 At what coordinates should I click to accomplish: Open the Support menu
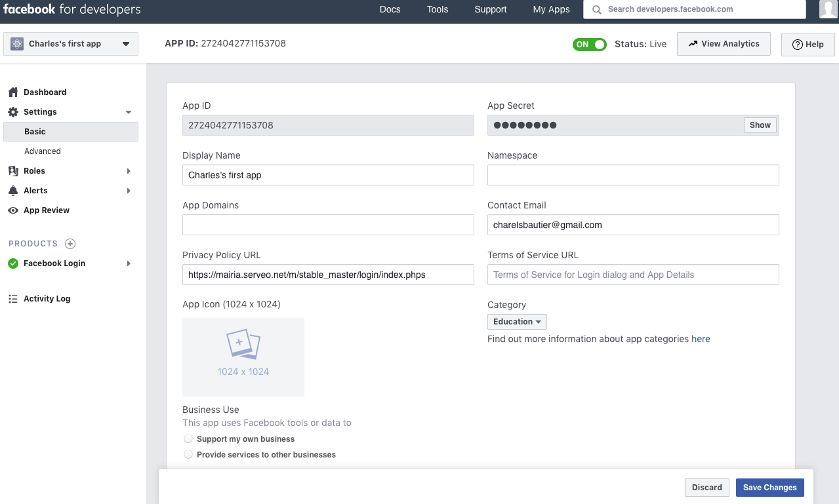tap(491, 9)
